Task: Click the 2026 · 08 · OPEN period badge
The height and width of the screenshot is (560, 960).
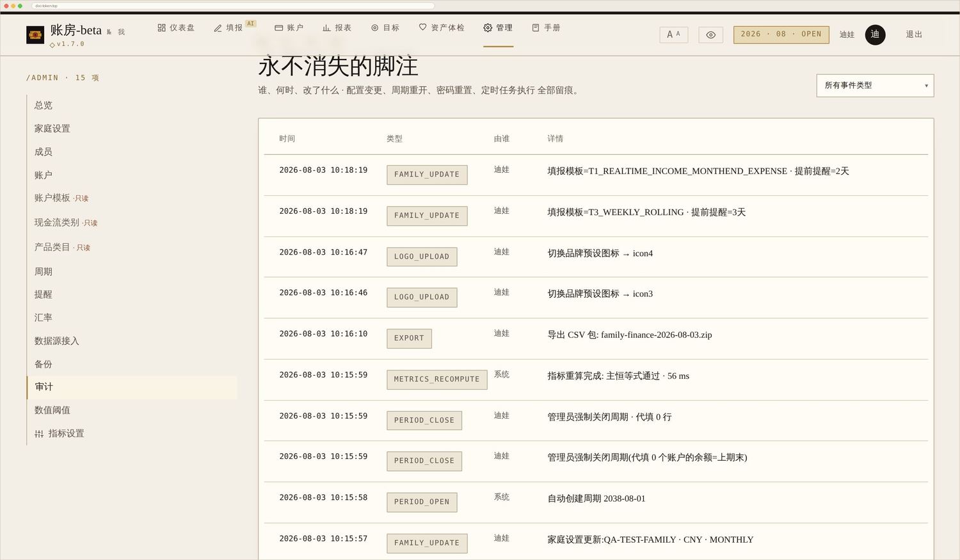Action: pos(781,35)
